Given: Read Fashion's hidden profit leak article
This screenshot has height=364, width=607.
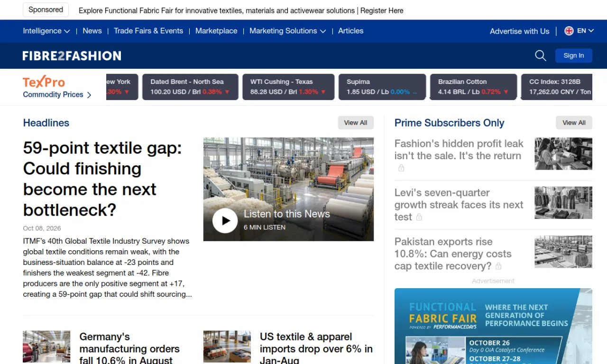Looking at the screenshot, I should coord(459,150).
